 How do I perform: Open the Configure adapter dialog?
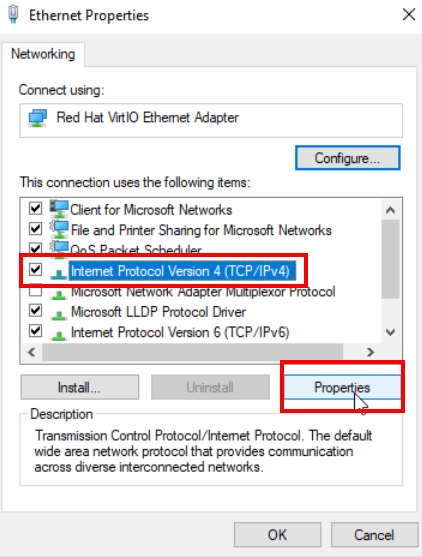pos(347,158)
